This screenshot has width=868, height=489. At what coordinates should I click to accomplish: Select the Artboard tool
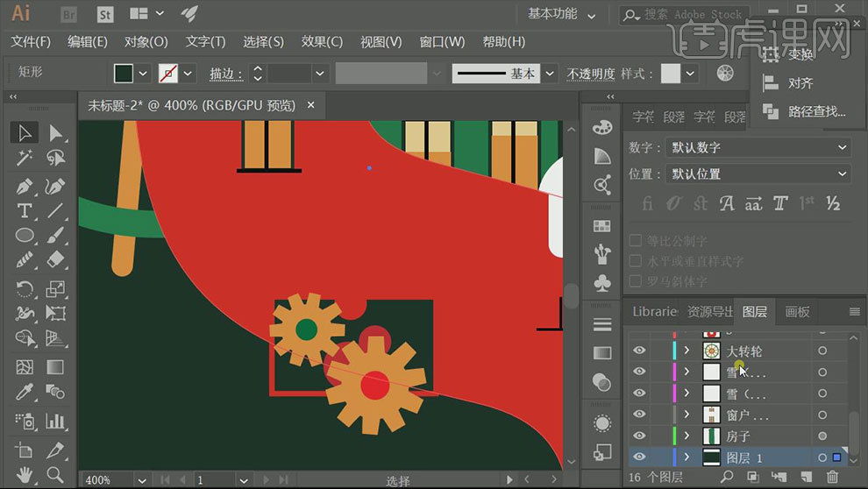click(25, 450)
